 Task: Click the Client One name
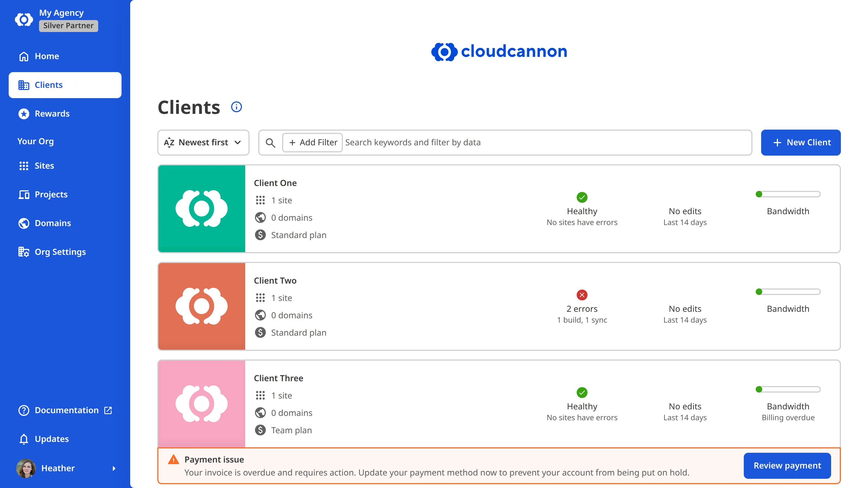(275, 183)
